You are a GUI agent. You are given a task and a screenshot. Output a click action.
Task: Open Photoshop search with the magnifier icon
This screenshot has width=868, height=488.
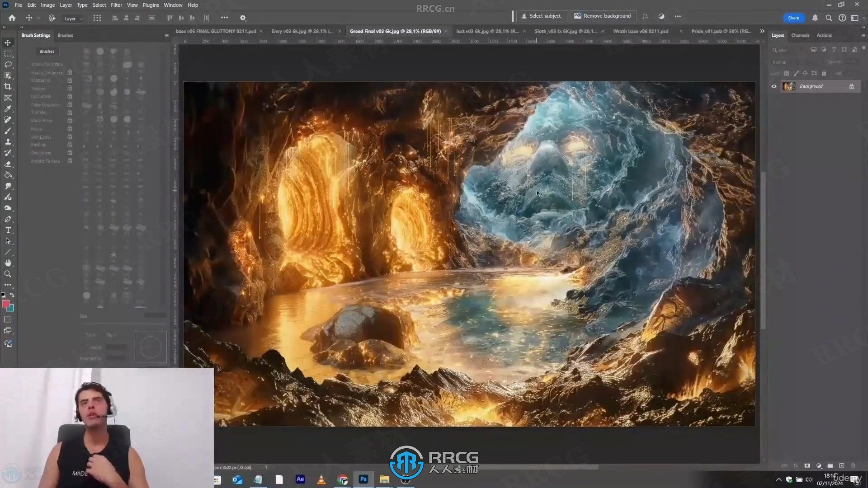coord(829,18)
